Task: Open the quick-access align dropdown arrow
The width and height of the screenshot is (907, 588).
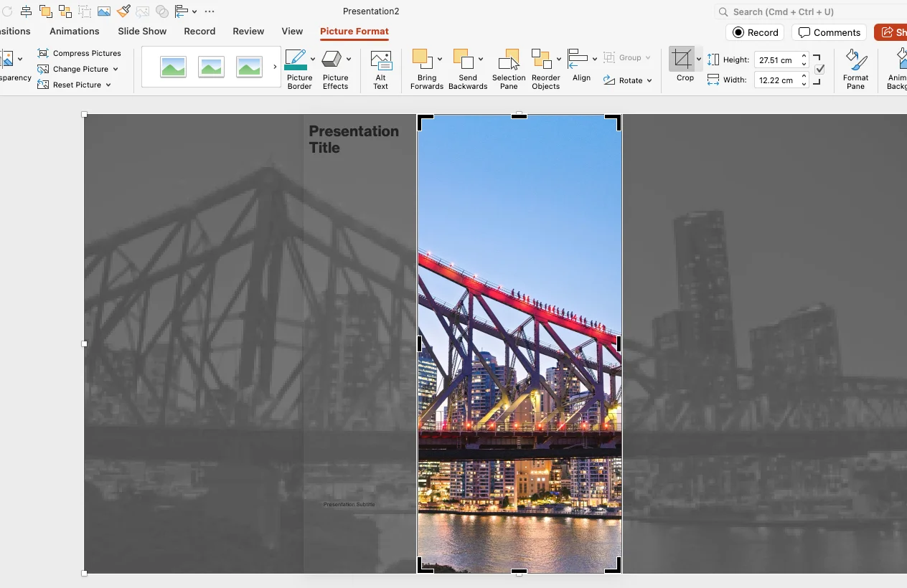Action: [194, 11]
